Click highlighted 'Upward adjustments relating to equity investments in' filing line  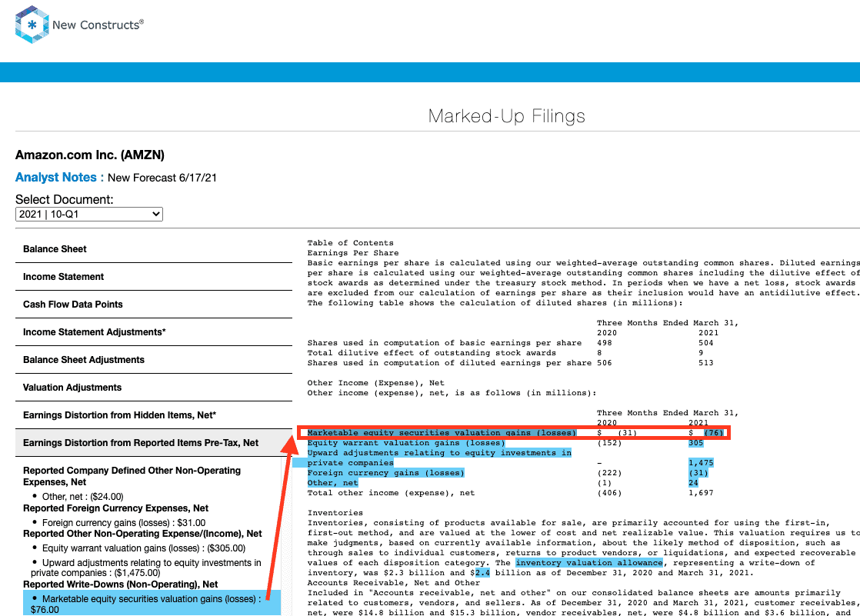pyautogui.click(x=438, y=453)
